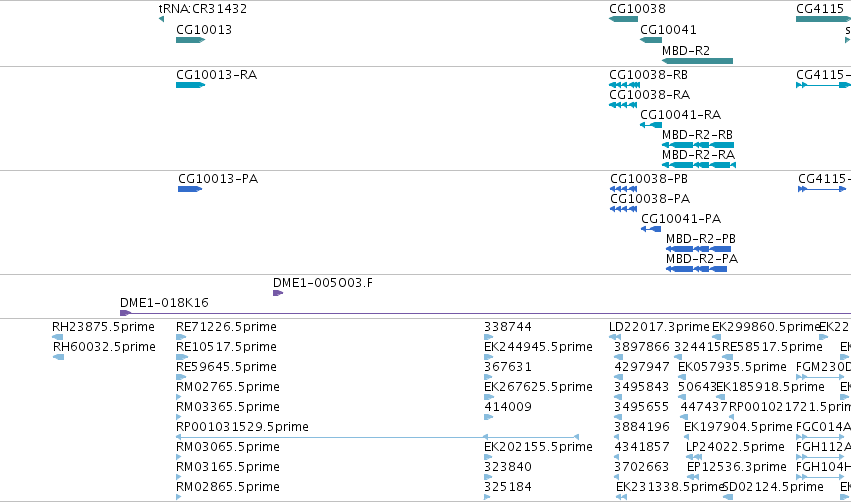This screenshot has height=502, width=851.
Task: Click EST RE71226.5prime label
Action: 226,327
